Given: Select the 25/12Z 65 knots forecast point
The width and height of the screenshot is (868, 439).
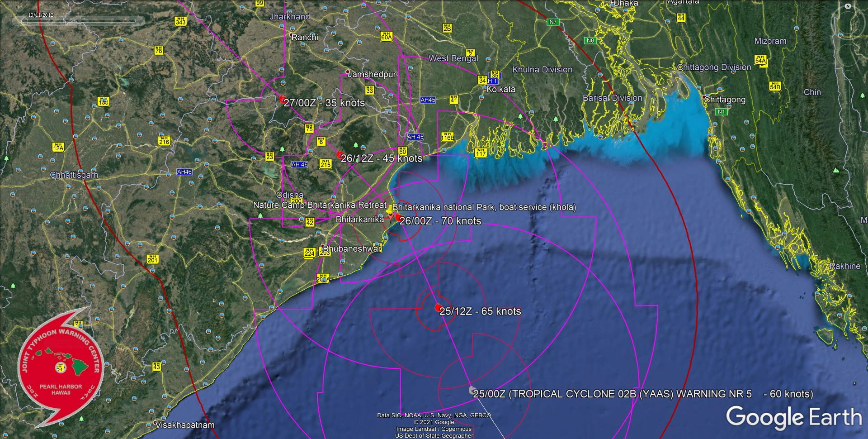Looking at the screenshot, I should (x=438, y=308).
